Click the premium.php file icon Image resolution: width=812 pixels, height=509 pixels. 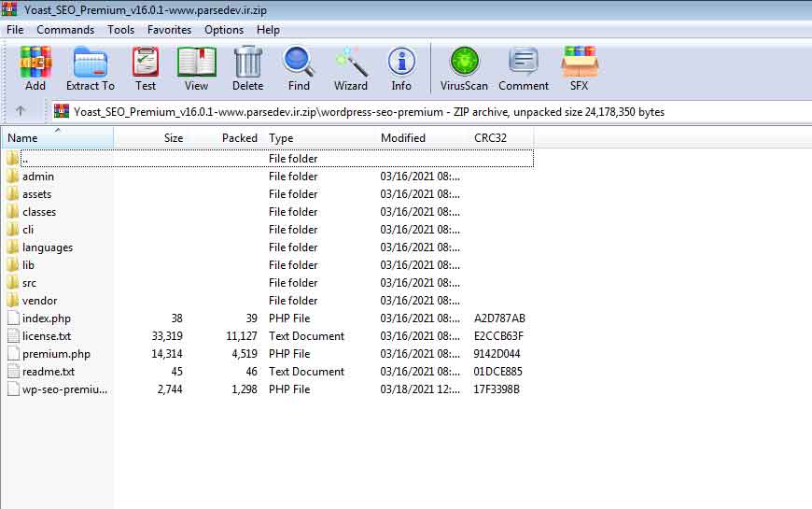[x=13, y=354]
